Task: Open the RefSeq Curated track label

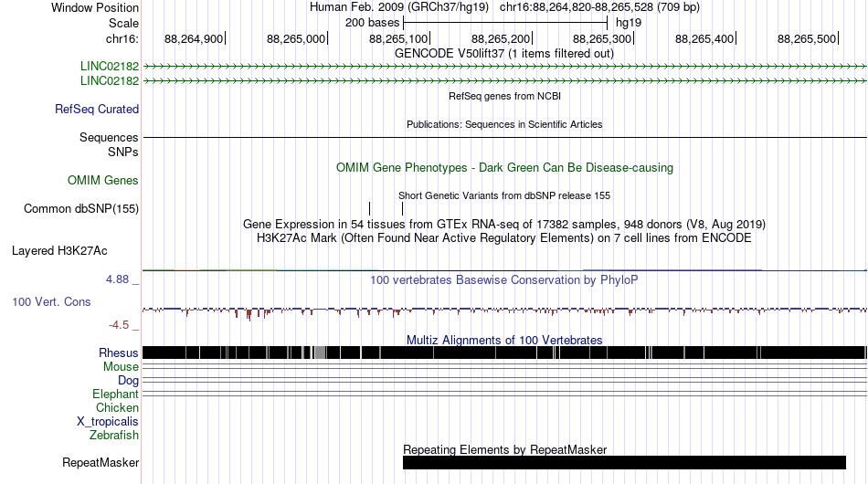Action: [x=97, y=109]
